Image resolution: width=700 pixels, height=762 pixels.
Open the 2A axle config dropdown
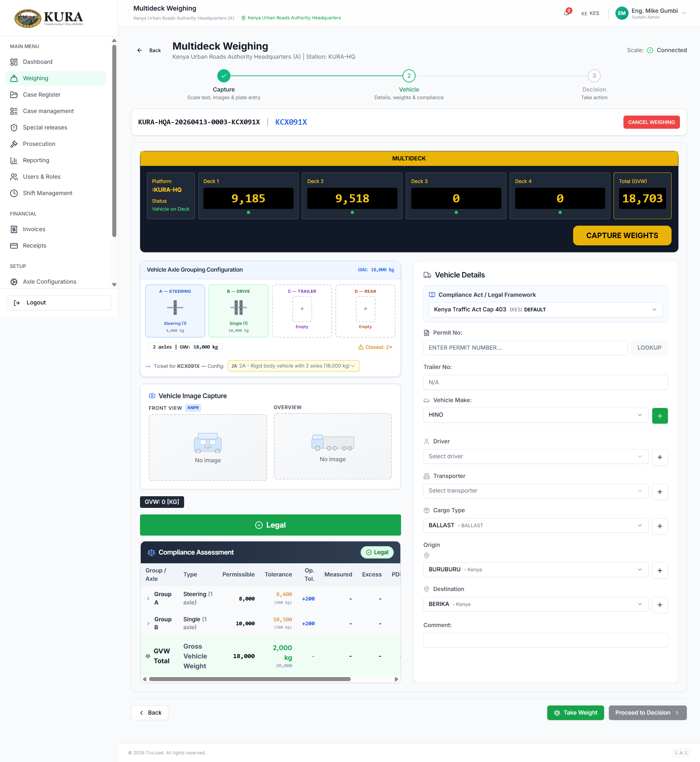(293, 366)
